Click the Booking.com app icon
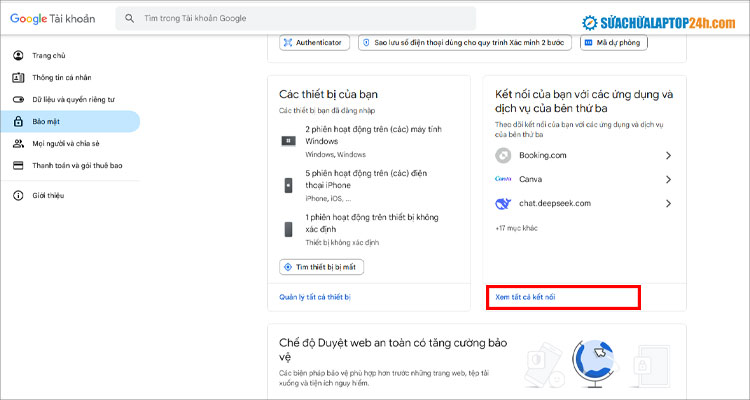Screen dimensions: 750x400 point(503,156)
